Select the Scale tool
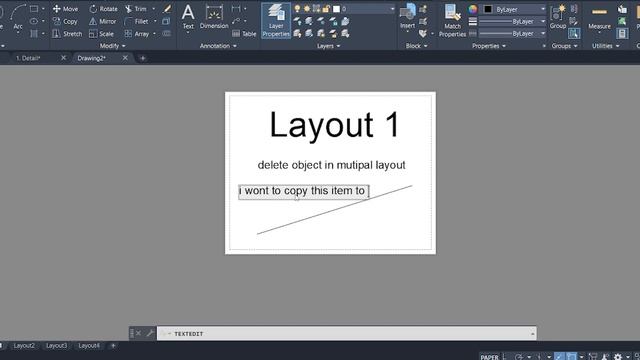Image resolution: width=640 pixels, height=360 pixels. tap(101, 34)
